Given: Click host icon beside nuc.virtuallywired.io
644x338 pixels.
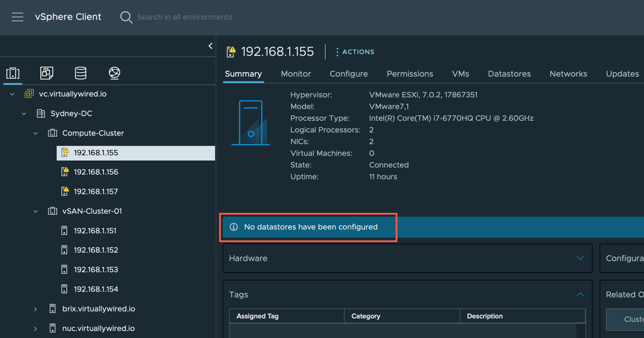Looking at the screenshot, I should [x=53, y=328].
